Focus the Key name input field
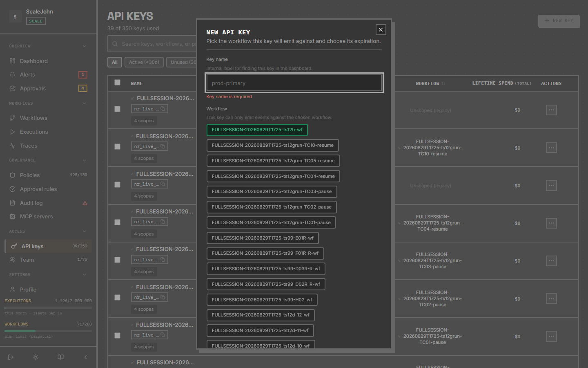Screen dimensions: 588x368 [x=294, y=83]
